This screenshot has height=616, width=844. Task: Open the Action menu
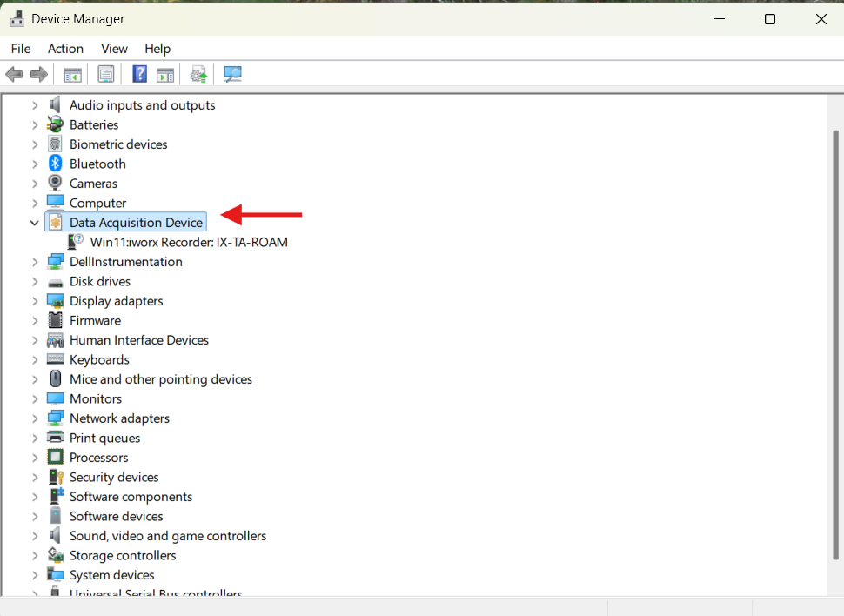65,49
